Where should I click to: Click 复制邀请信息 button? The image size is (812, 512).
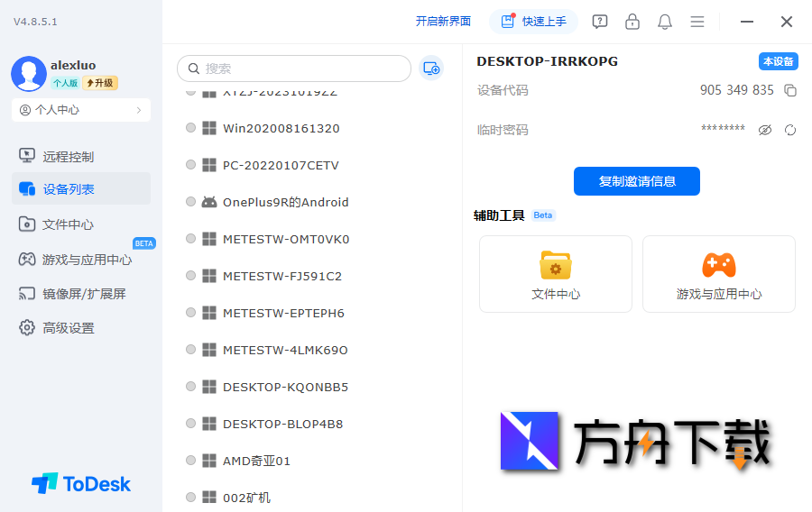coord(637,181)
